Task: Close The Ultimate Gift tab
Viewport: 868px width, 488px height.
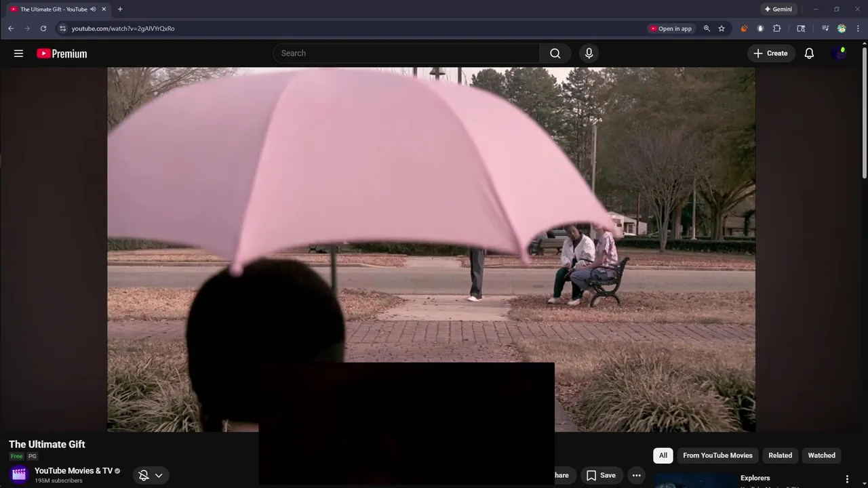Action: [x=104, y=9]
